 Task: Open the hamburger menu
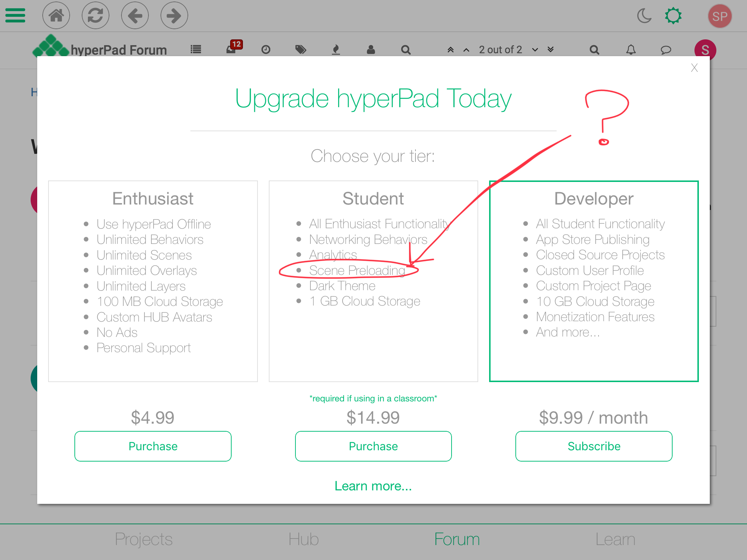15,16
